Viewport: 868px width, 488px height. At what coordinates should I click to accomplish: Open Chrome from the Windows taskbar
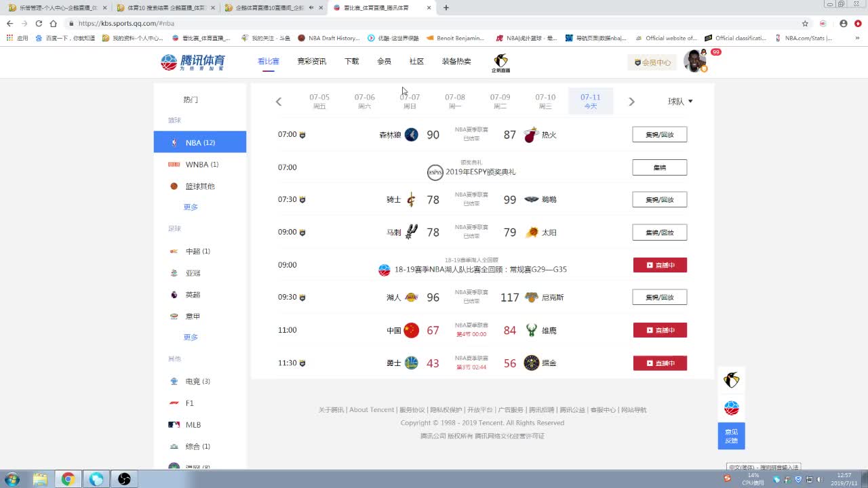(x=68, y=479)
